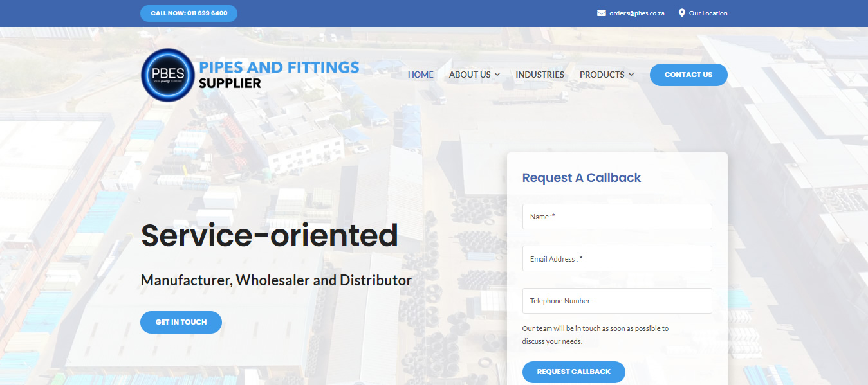Open the orders@pbes.co.za email link

pyautogui.click(x=636, y=13)
